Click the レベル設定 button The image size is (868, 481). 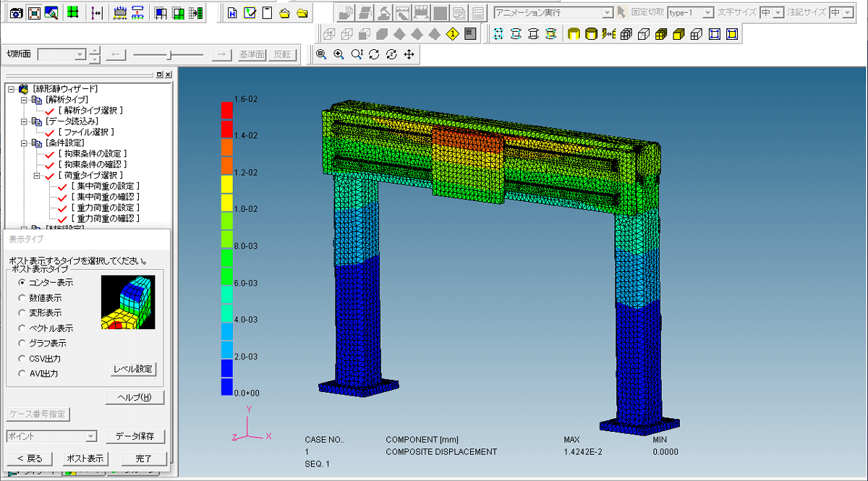click(x=134, y=369)
